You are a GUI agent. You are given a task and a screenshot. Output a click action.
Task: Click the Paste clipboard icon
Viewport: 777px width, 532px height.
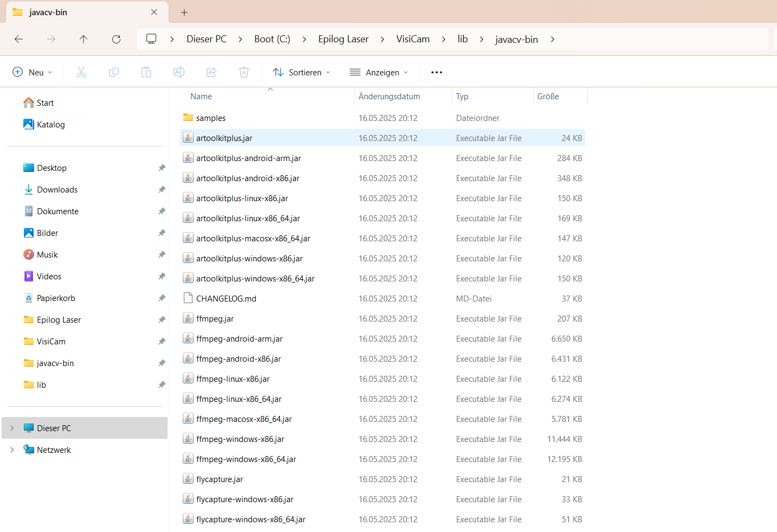[x=146, y=72]
